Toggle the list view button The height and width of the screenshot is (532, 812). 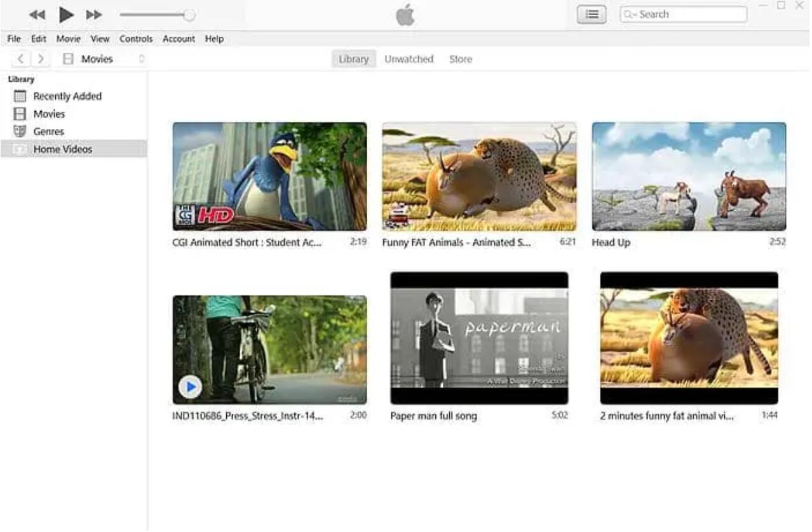pyautogui.click(x=592, y=15)
